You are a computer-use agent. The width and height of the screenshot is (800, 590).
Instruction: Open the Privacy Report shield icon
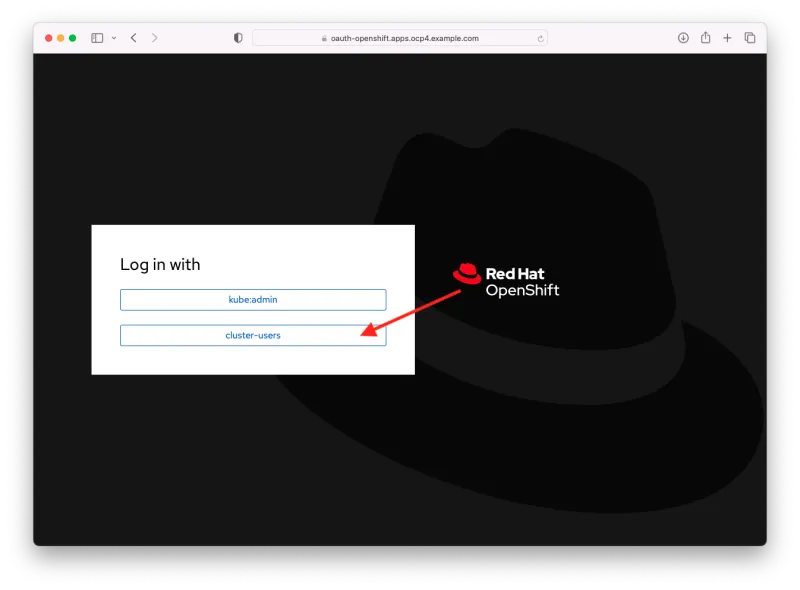[x=236, y=37]
